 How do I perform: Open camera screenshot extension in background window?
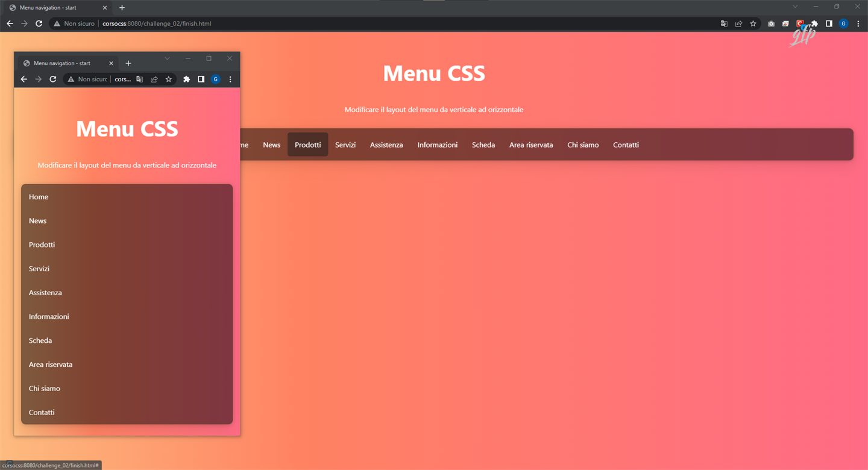(x=771, y=23)
